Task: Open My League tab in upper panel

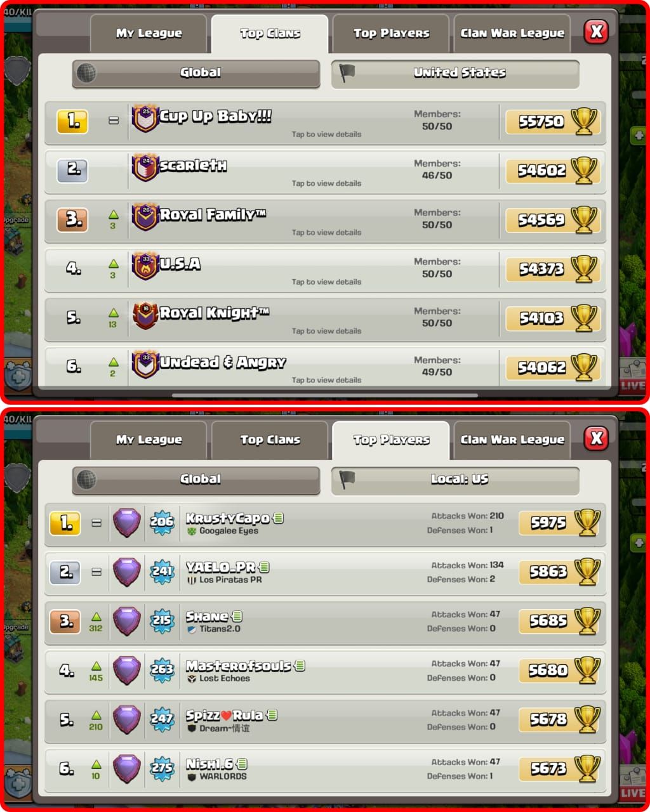Action: click(x=149, y=34)
